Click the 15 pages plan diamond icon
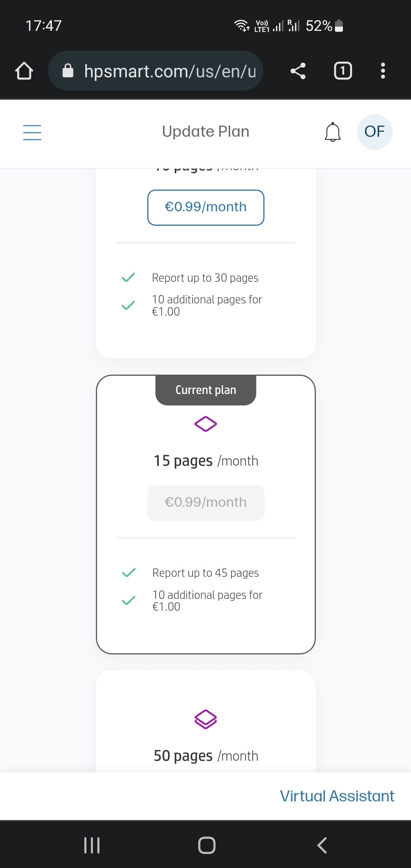Viewport: 411px width, 868px height. (x=205, y=424)
